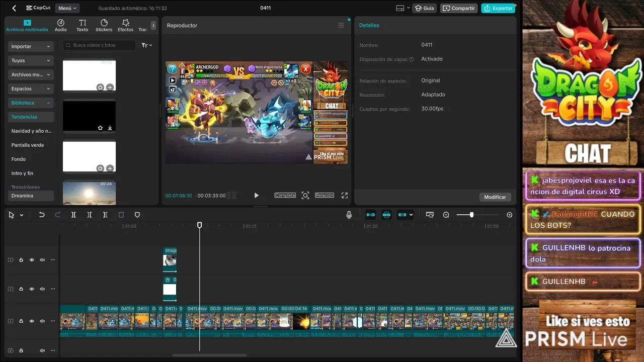Open the Texto tab

(83, 26)
